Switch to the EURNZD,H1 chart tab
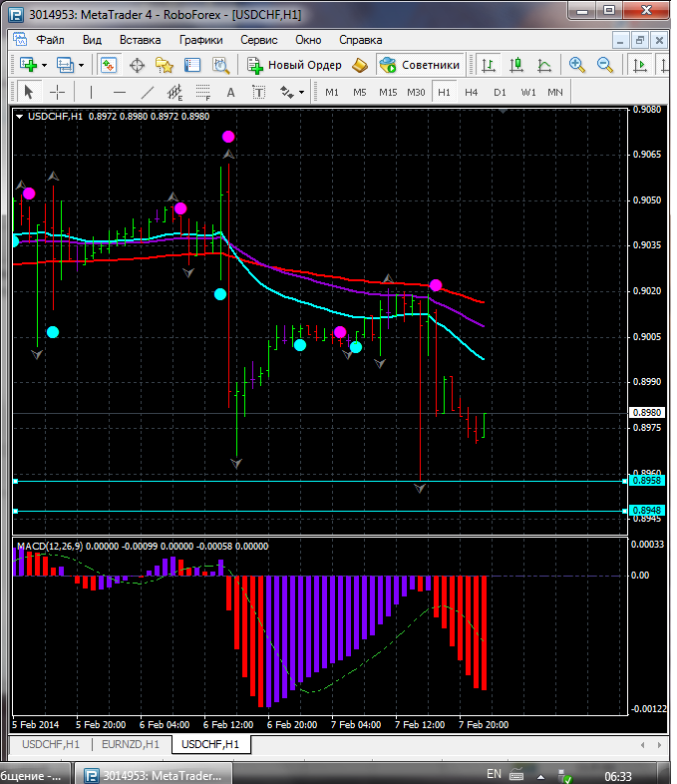The width and height of the screenshot is (677, 784). point(131,744)
